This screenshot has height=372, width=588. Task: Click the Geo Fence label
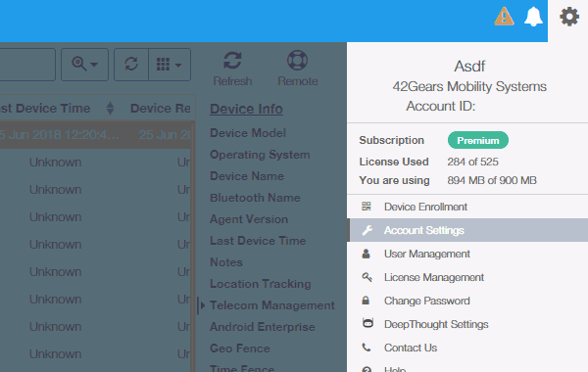[240, 349]
